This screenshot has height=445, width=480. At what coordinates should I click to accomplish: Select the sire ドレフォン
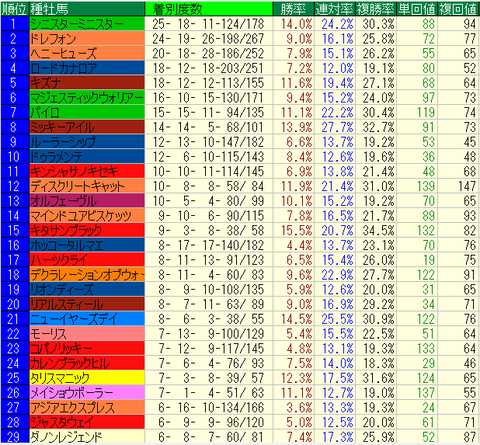click(x=87, y=38)
